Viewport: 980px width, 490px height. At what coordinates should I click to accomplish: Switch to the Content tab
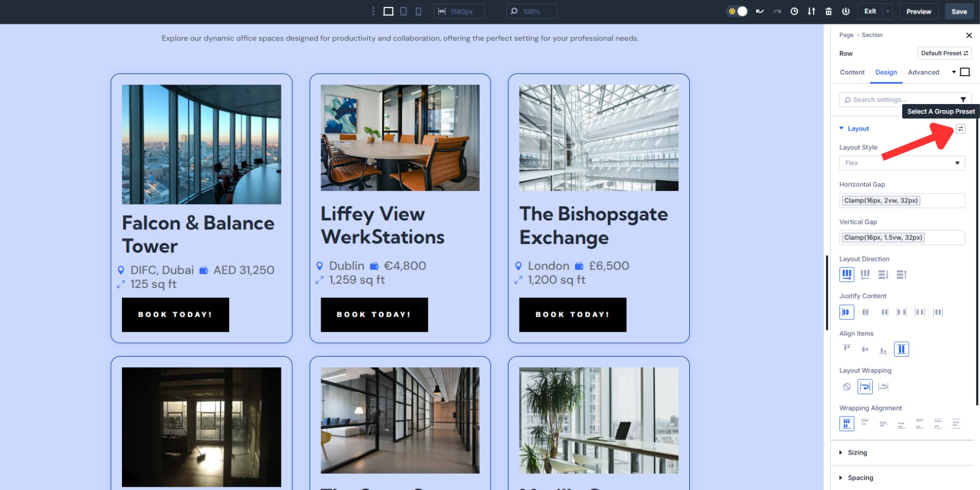point(852,72)
